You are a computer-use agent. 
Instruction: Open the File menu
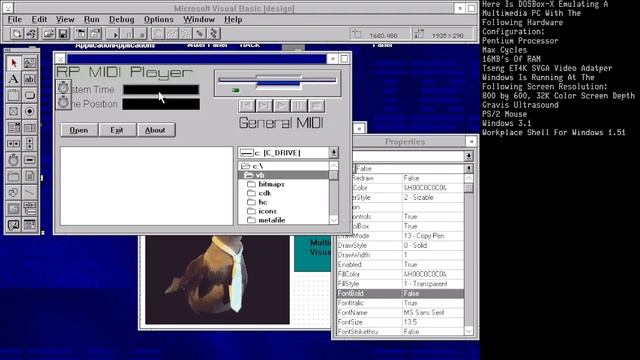(15, 19)
